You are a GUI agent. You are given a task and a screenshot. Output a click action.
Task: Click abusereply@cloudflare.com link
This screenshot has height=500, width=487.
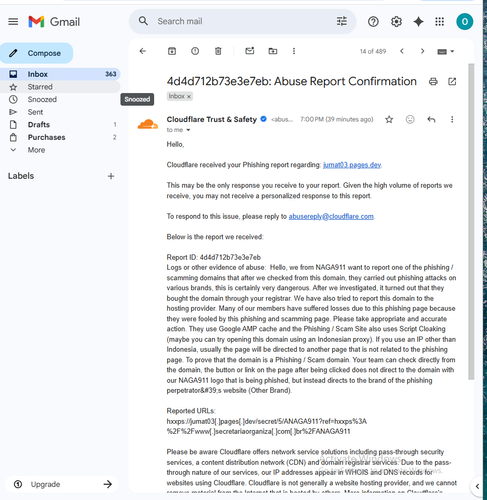click(331, 216)
